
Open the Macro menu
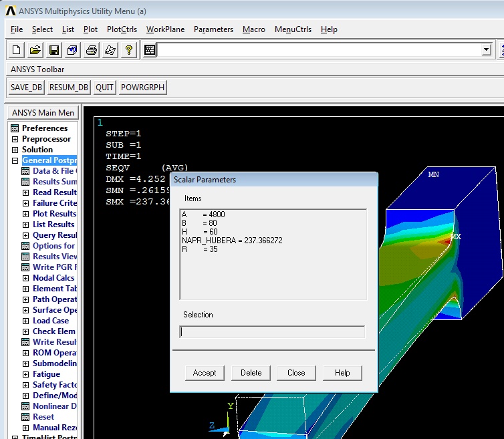click(x=253, y=29)
